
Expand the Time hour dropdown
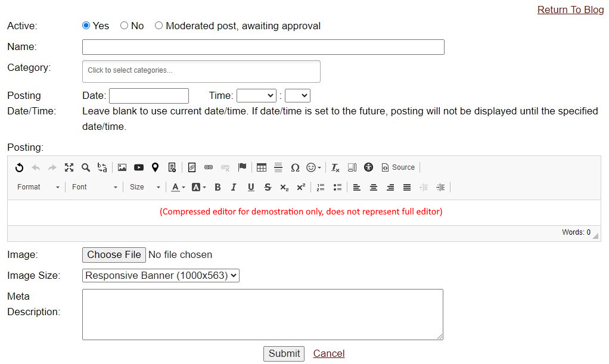coord(256,95)
